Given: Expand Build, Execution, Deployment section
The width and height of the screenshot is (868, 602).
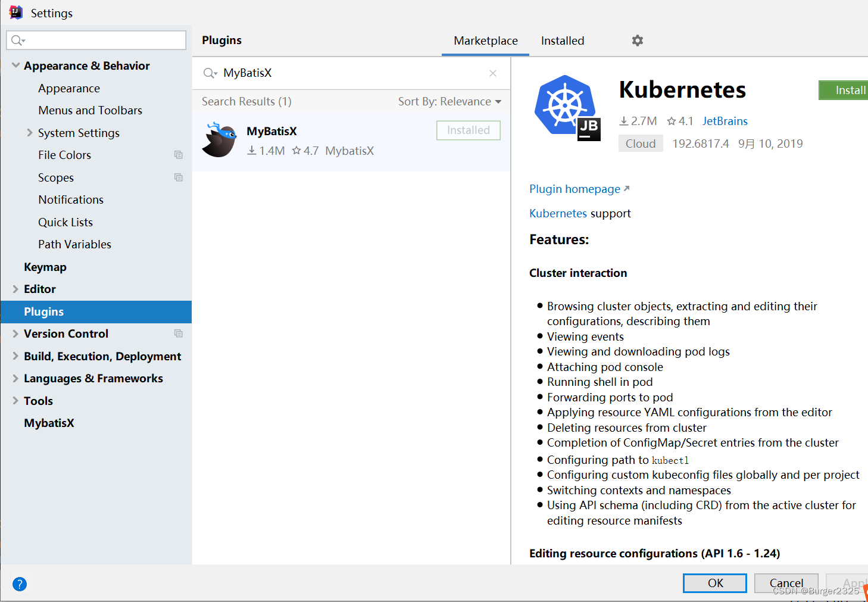Looking at the screenshot, I should pyautogui.click(x=15, y=356).
